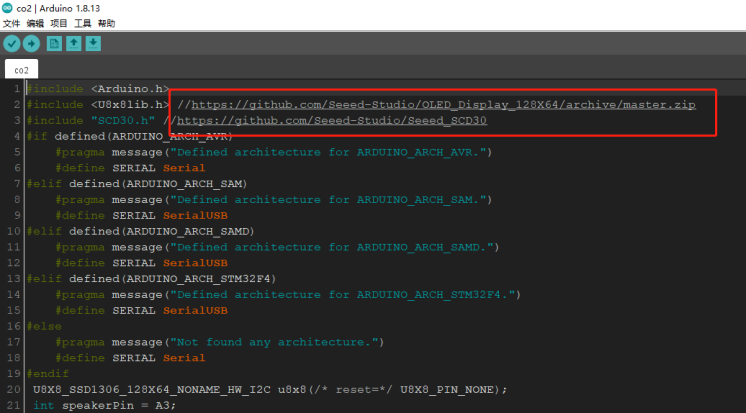746x413 pixels.
Task: Open the 编辑 menu
Action: tap(35, 23)
